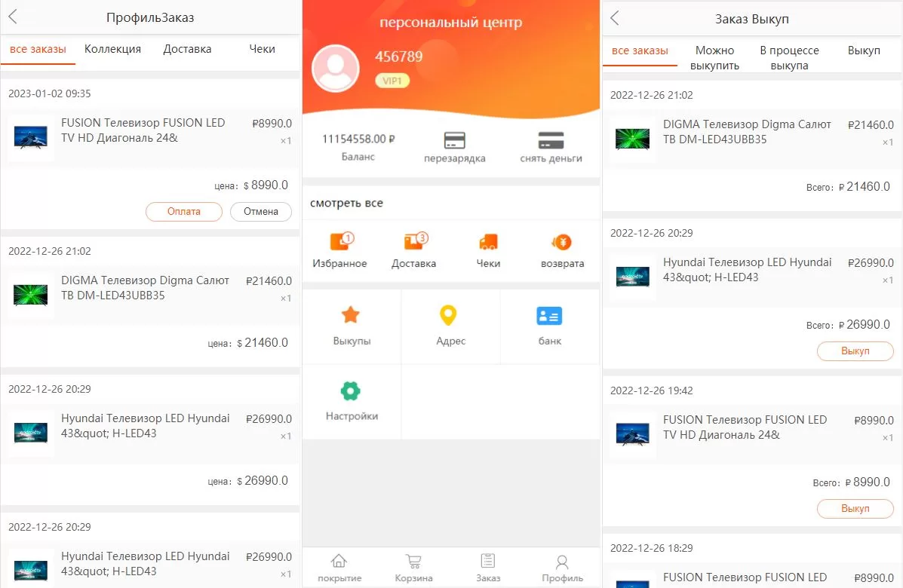Open Чеки truck icon in personal center
This screenshot has width=903, height=588.
pyautogui.click(x=488, y=242)
